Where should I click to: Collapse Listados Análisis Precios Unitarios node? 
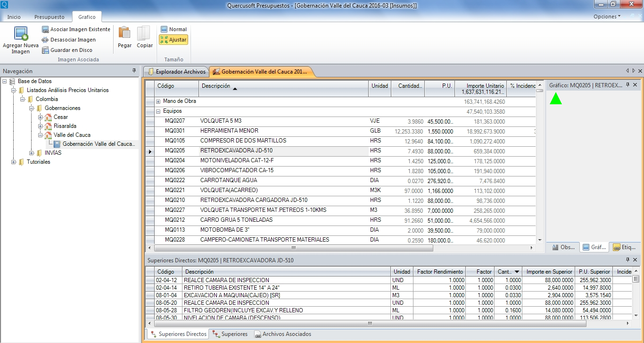click(14, 90)
